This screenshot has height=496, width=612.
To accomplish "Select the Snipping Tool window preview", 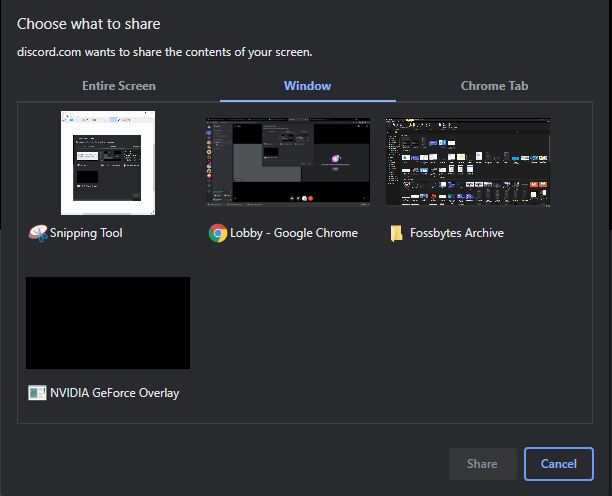I will coord(108,163).
